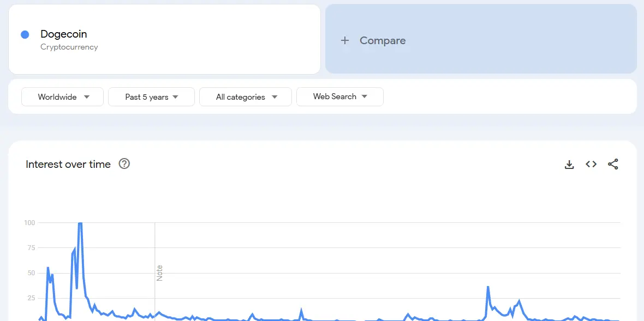Click the Dogecoin title text

(64, 34)
